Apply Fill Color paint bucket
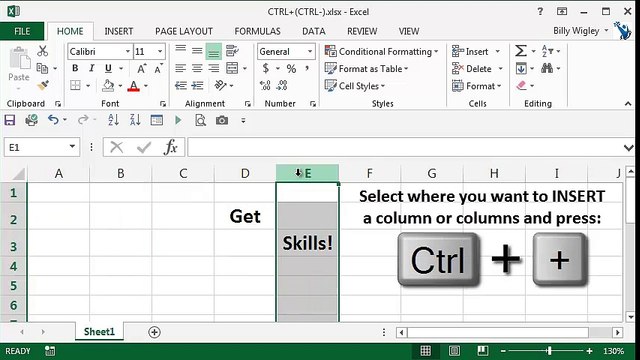 tap(108, 85)
